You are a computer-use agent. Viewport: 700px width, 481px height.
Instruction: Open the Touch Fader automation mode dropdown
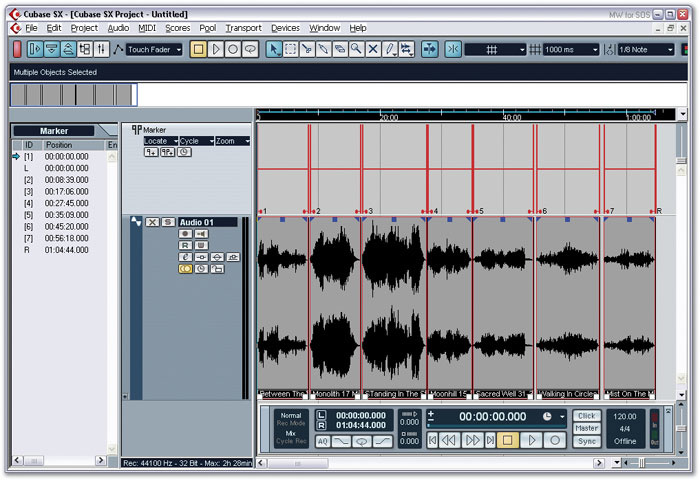[154, 50]
